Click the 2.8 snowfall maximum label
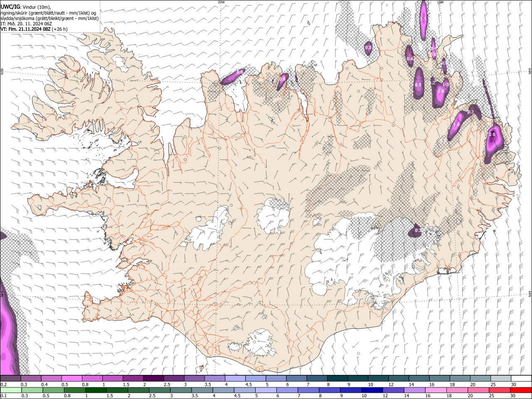 [493, 135]
